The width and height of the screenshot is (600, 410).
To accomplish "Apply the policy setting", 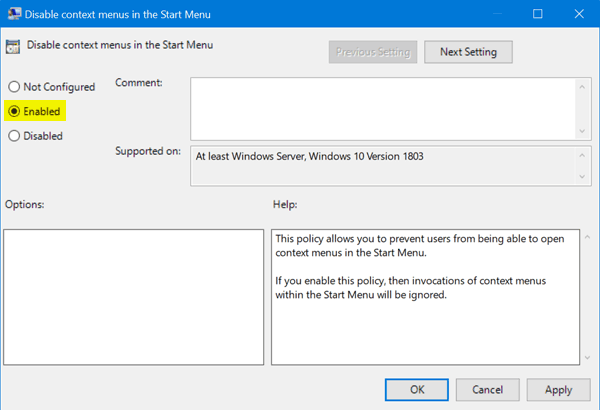I will [x=559, y=389].
